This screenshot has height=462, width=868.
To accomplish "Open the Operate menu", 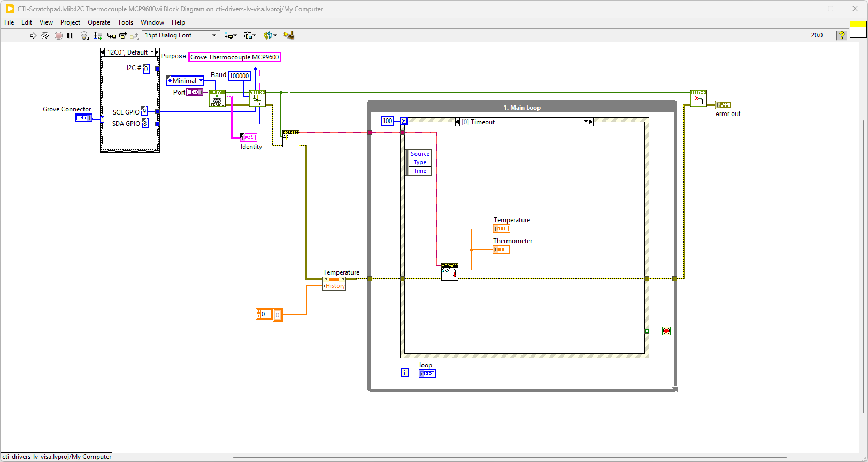I will click(99, 22).
